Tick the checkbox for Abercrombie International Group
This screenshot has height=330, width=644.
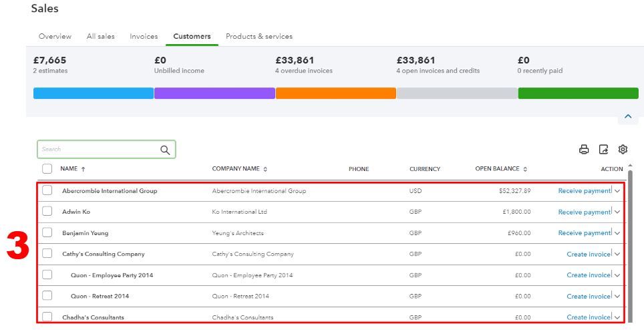pos(47,190)
